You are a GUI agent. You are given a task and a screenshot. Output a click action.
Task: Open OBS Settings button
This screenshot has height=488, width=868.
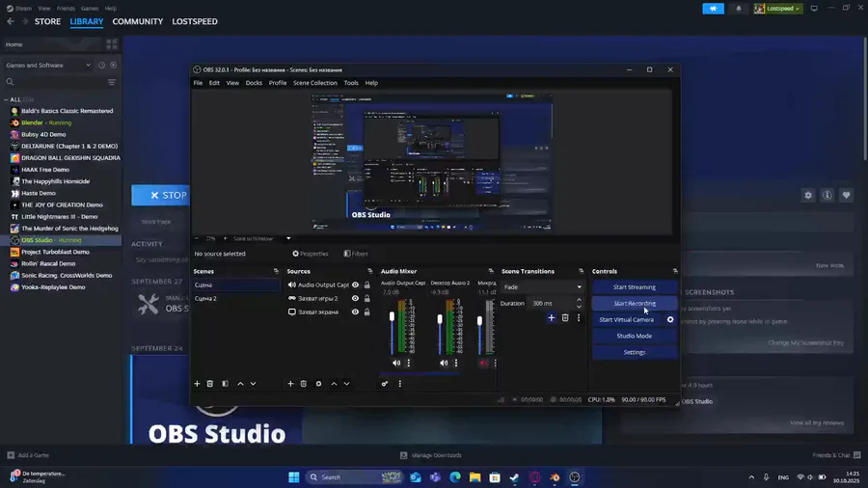pos(635,352)
